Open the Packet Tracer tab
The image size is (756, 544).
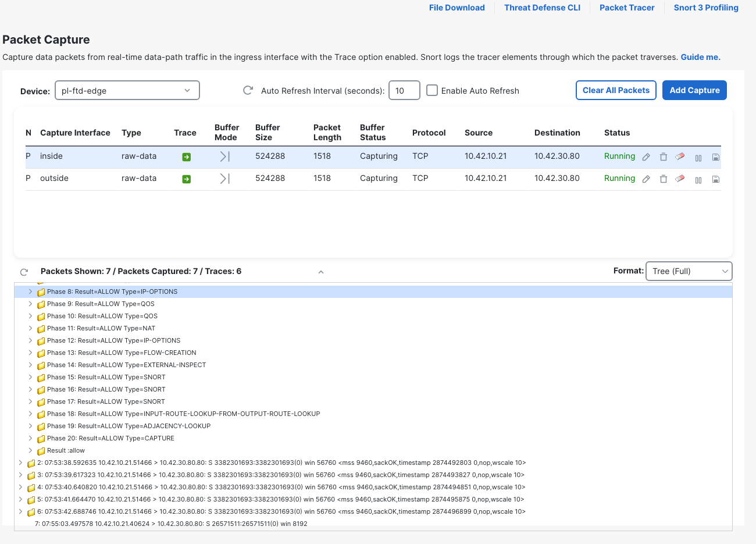pyautogui.click(x=627, y=8)
